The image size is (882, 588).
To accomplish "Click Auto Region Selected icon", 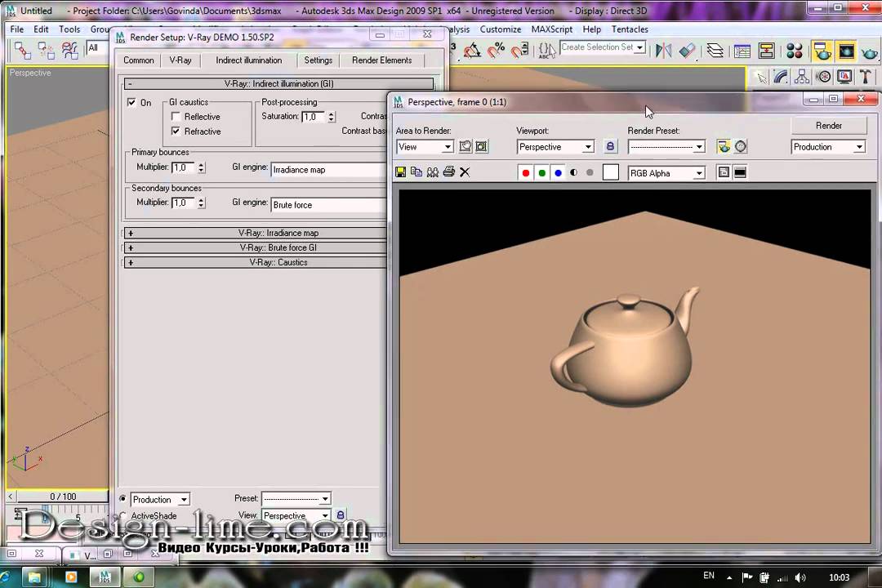I will [x=482, y=147].
